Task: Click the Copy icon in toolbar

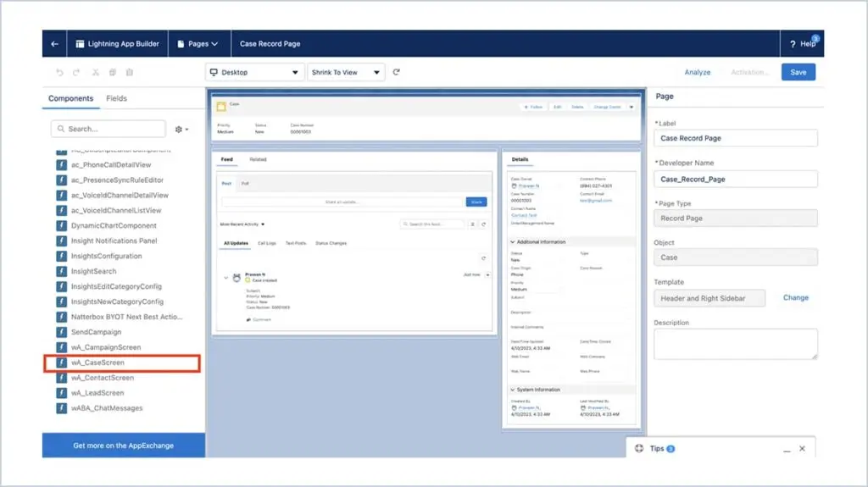Action: [113, 72]
